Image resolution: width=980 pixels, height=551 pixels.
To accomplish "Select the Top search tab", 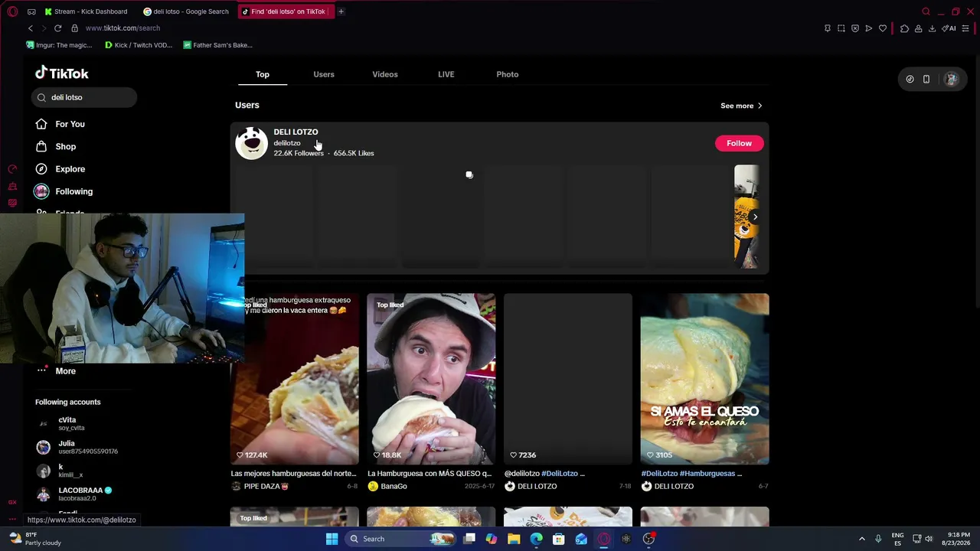I will [263, 74].
